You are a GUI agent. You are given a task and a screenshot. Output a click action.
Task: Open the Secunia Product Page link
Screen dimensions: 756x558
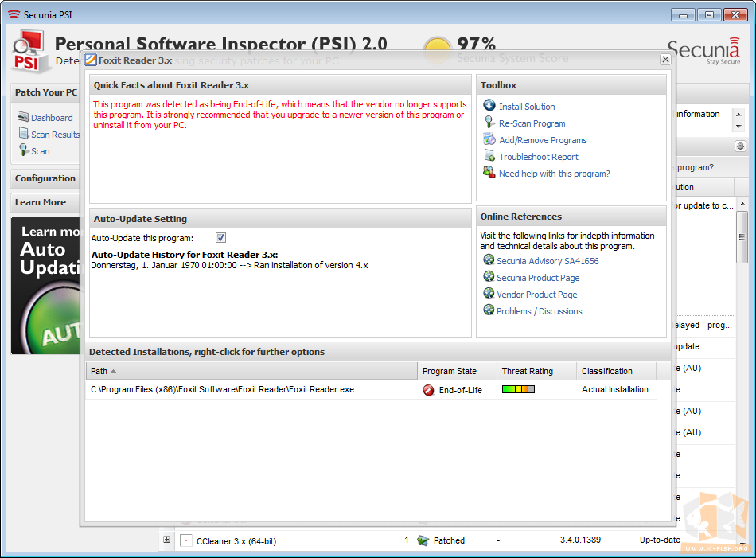pyautogui.click(x=538, y=278)
